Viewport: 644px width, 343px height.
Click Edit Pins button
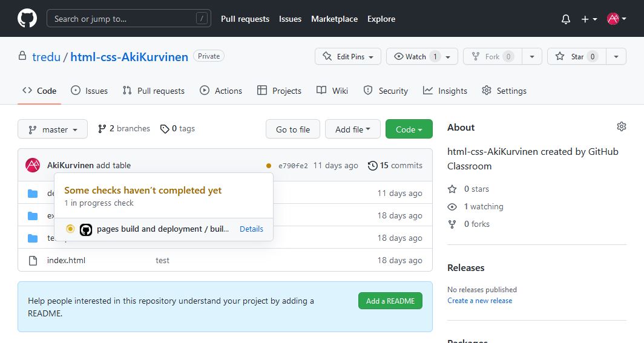[348, 56]
